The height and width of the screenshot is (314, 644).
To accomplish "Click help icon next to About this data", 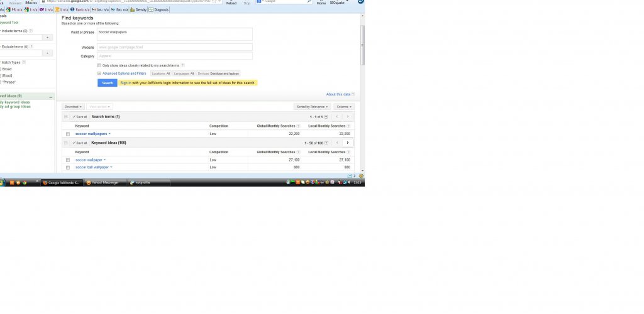I will (353, 94).
